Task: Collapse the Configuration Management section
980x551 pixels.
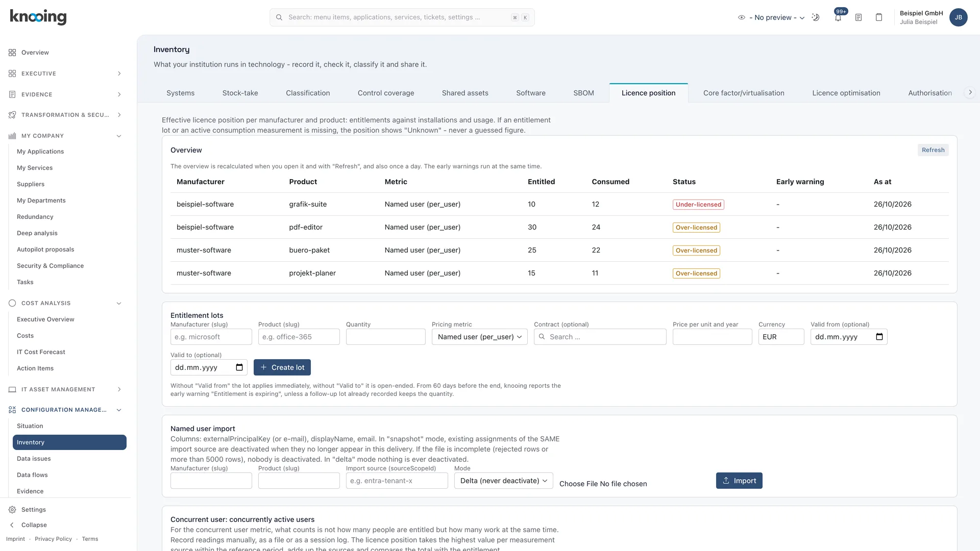Action: coord(119,410)
